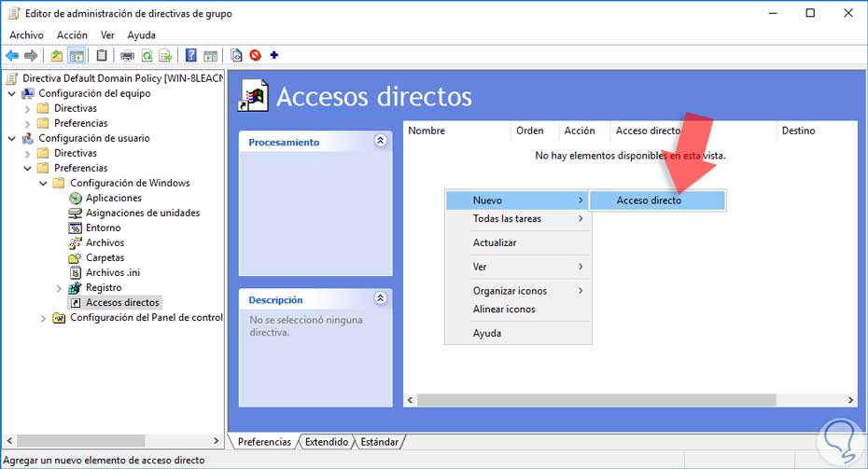Viewport: 868px width, 469px height.
Task: Switch to the Estándar tab
Action: click(x=379, y=442)
